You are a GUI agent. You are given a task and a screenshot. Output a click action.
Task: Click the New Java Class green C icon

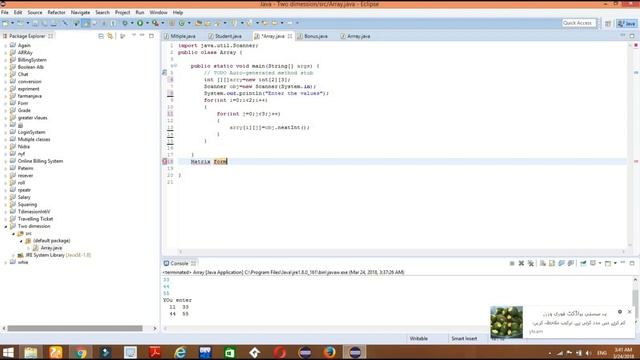[182, 23]
